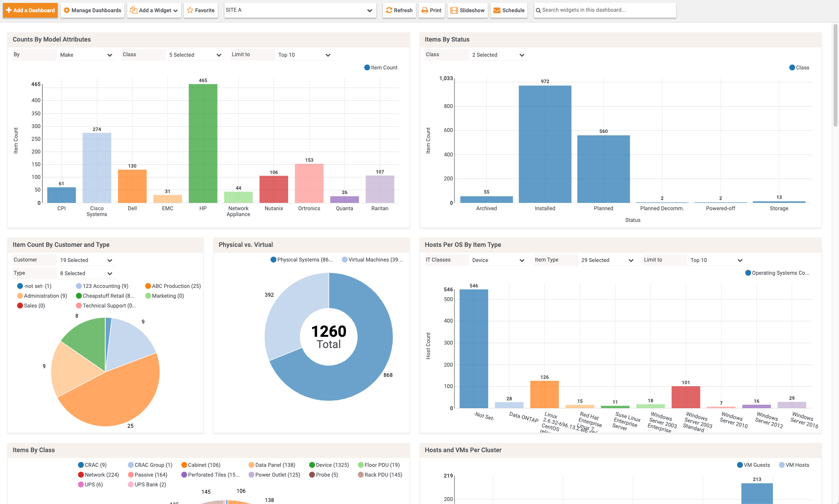Expand the Class 5 Selected dropdown

tap(195, 55)
